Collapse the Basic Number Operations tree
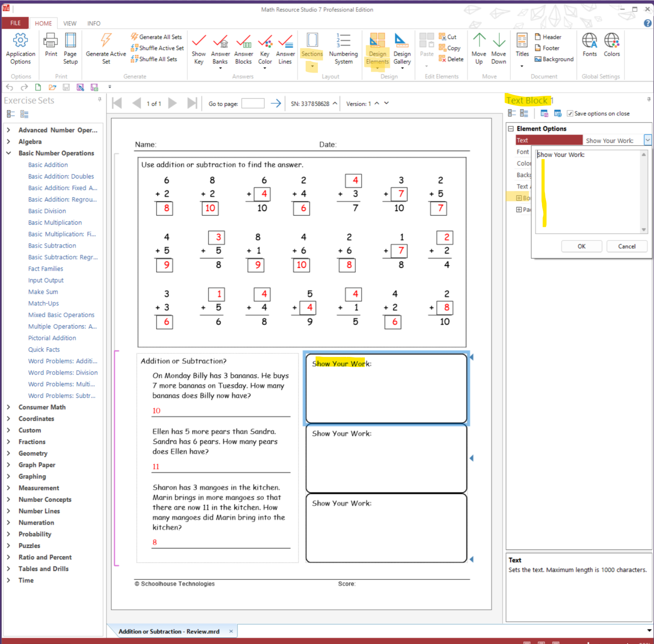Viewport: 654px width, 644px height. tap(8, 153)
